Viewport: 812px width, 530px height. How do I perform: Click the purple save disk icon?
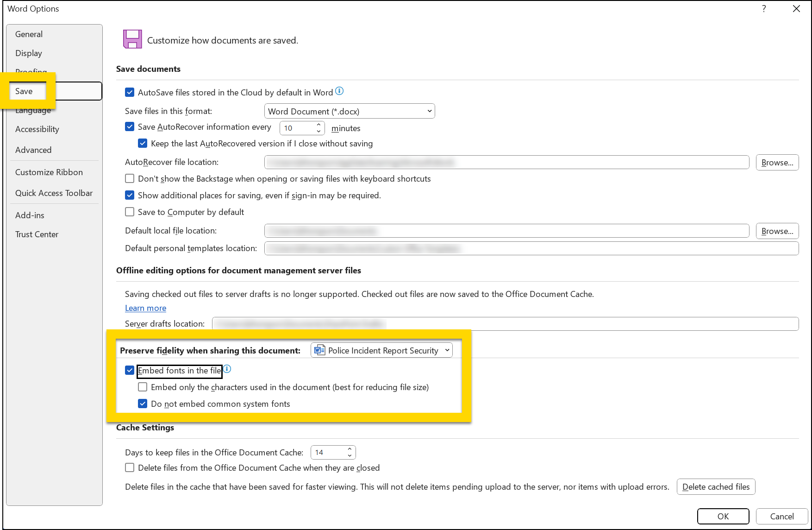(132, 39)
